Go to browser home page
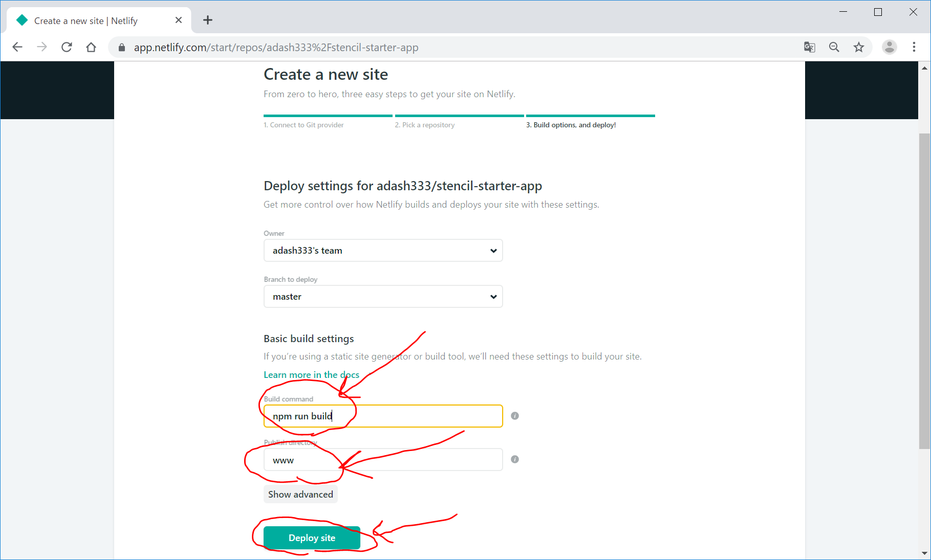The height and width of the screenshot is (560, 931). pos(91,47)
